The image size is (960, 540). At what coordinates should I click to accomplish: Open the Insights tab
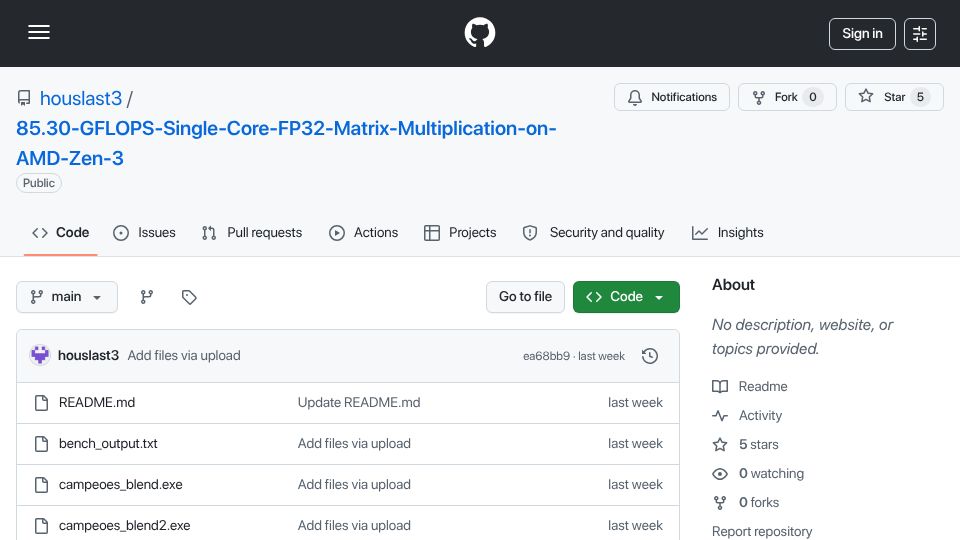727,233
